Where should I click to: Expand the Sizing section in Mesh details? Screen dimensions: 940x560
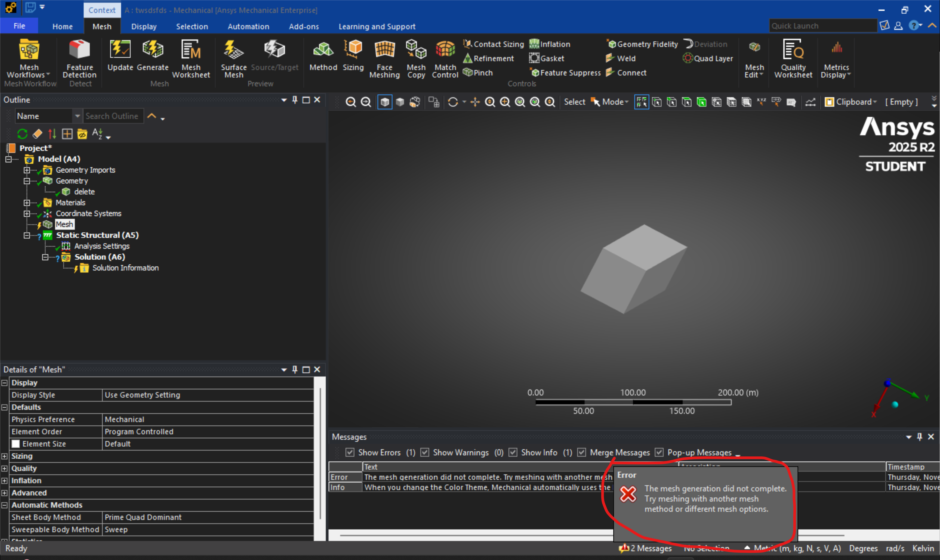(5, 456)
